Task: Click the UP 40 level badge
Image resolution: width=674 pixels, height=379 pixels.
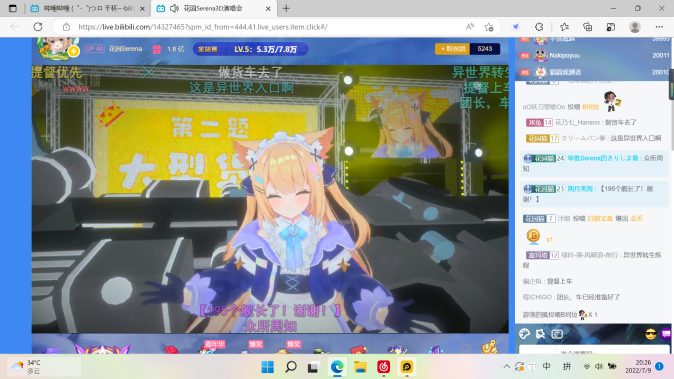Action: [94, 49]
